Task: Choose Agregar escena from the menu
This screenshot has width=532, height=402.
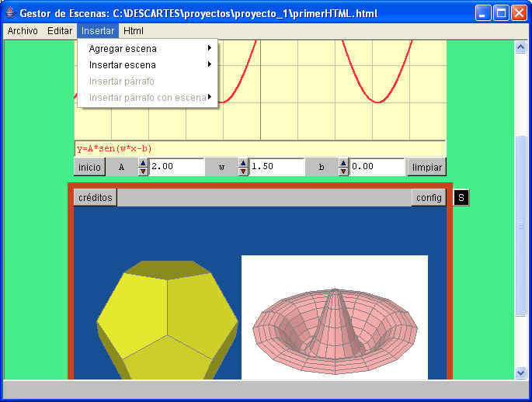Action: [x=148, y=49]
